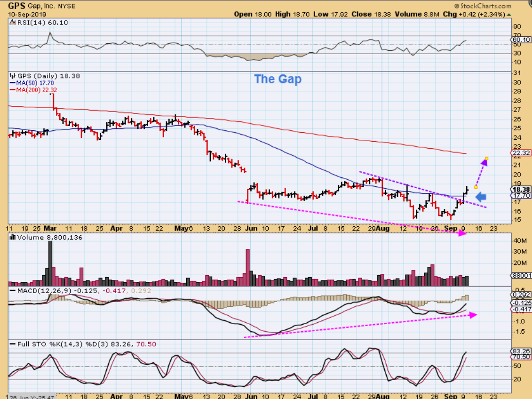Click the 83.26 stochastic value tag on the right

point(521,351)
